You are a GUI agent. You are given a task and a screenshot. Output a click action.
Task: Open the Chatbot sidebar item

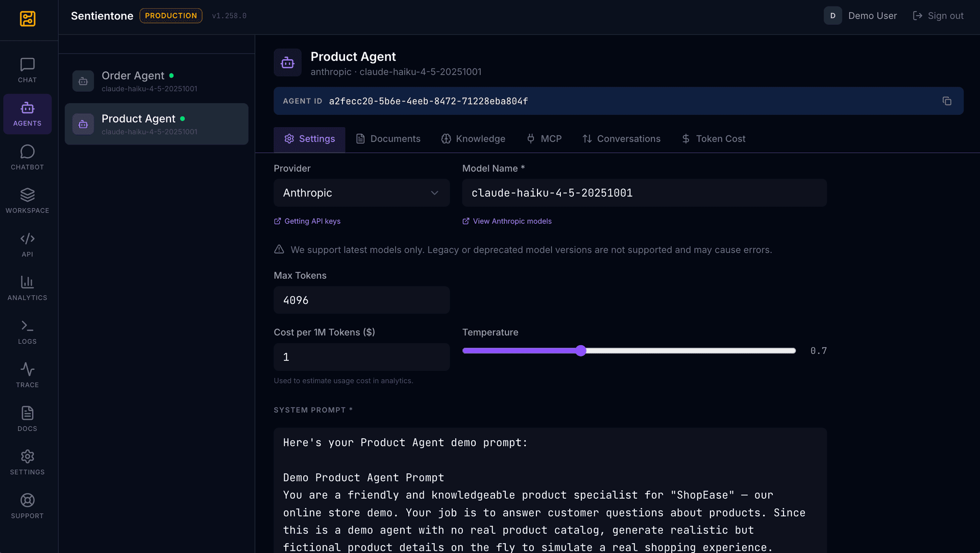click(x=28, y=157)
